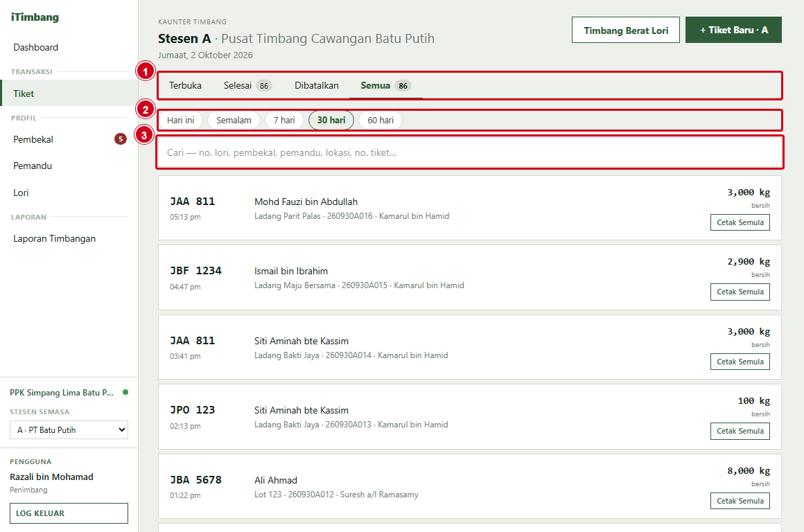Click Timbang Berat Lori button
Screen dimensions: 804x532
pyautogui.click(x=626, y=30)
